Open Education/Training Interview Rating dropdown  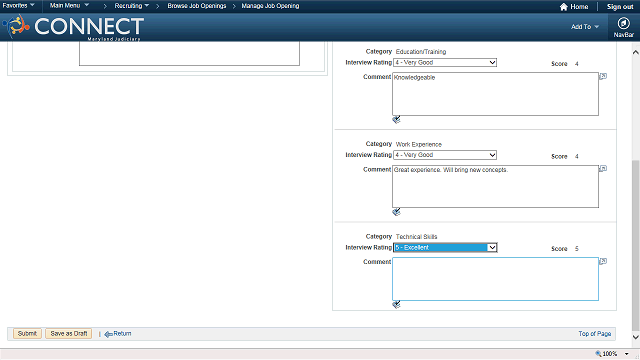click(x=445, y=62)
